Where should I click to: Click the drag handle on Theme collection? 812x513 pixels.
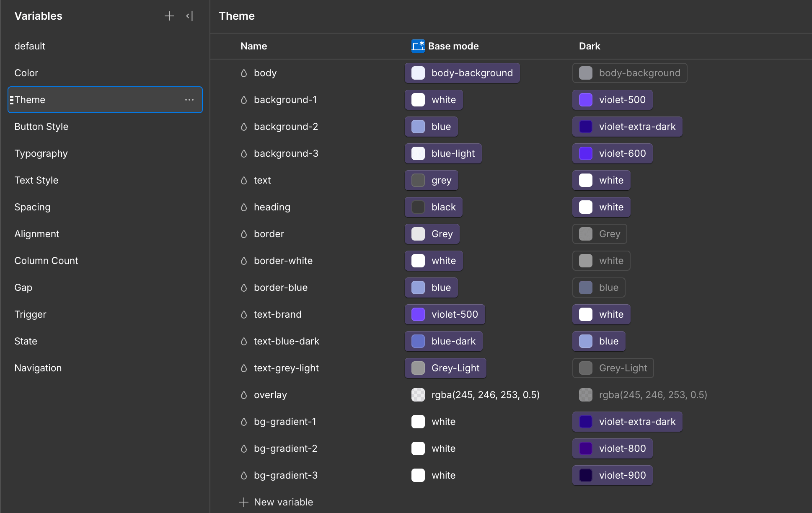point(12,100)
